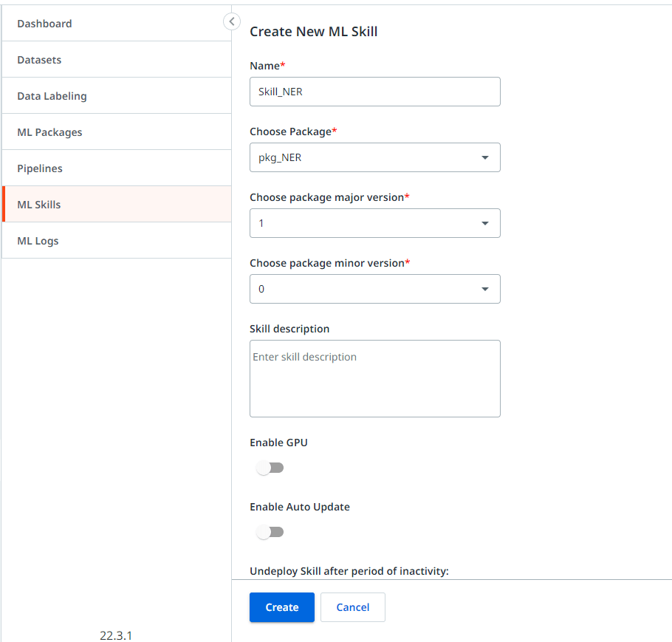This screenshot has height=642, width=672.
Task: Expand the package major version dropdown
Action: 374,223
